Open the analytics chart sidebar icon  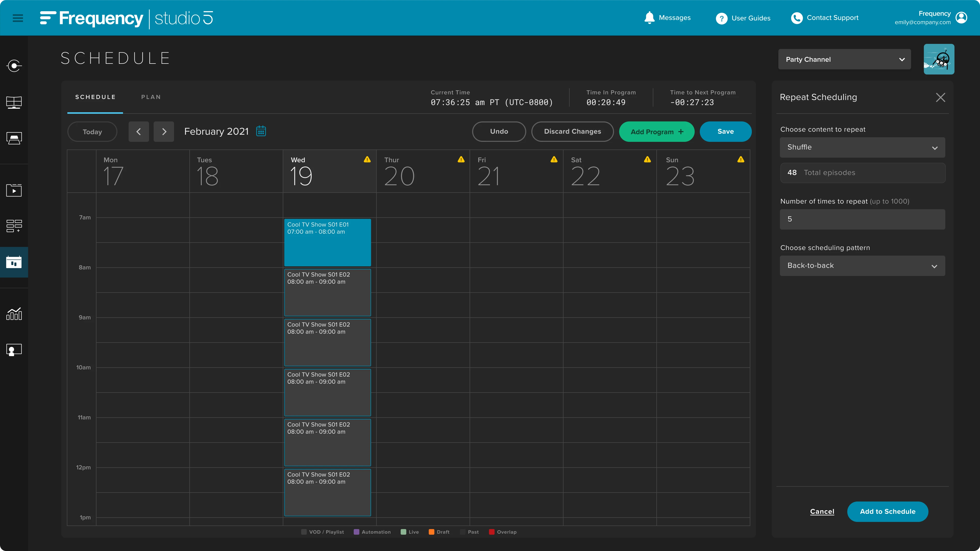point(14,314)
